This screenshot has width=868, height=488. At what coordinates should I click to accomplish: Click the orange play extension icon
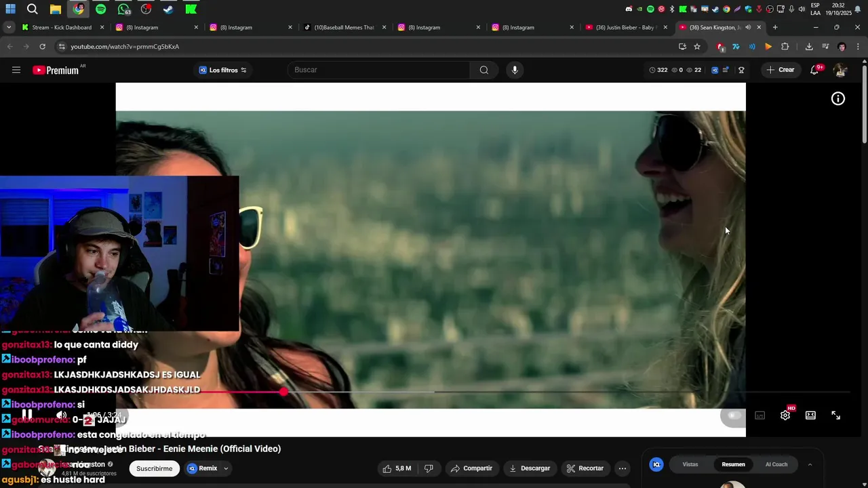[768, 47]
